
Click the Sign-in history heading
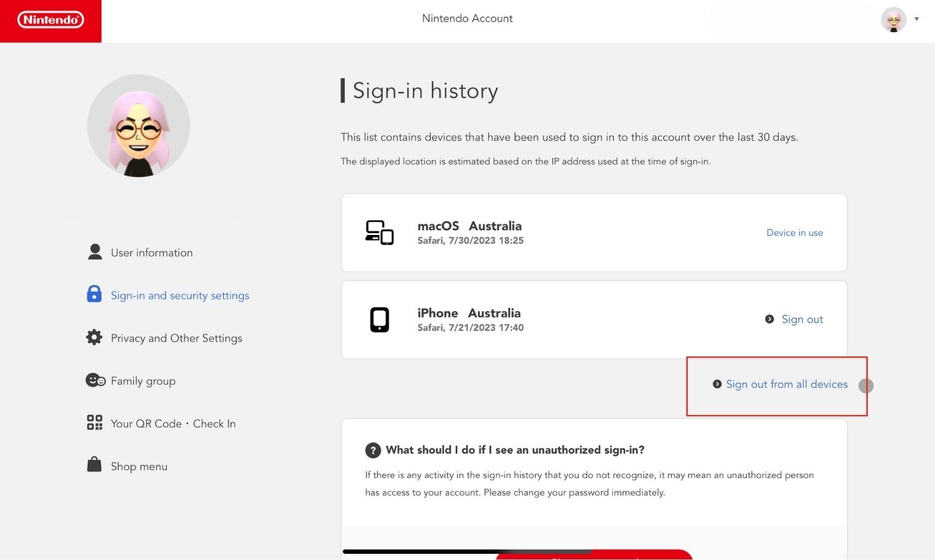[x=426, y=91]
